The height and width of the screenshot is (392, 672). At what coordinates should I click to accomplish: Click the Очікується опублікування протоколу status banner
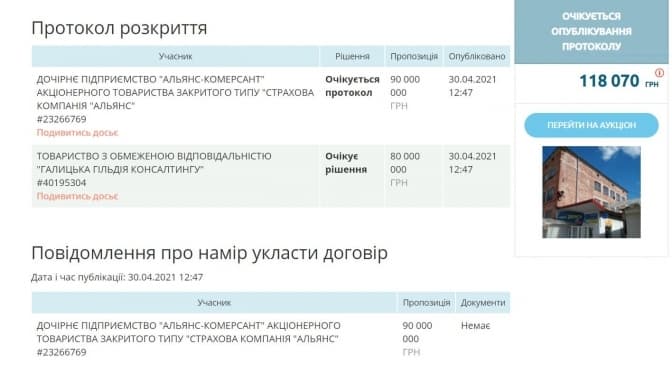[x=591, y=31]
